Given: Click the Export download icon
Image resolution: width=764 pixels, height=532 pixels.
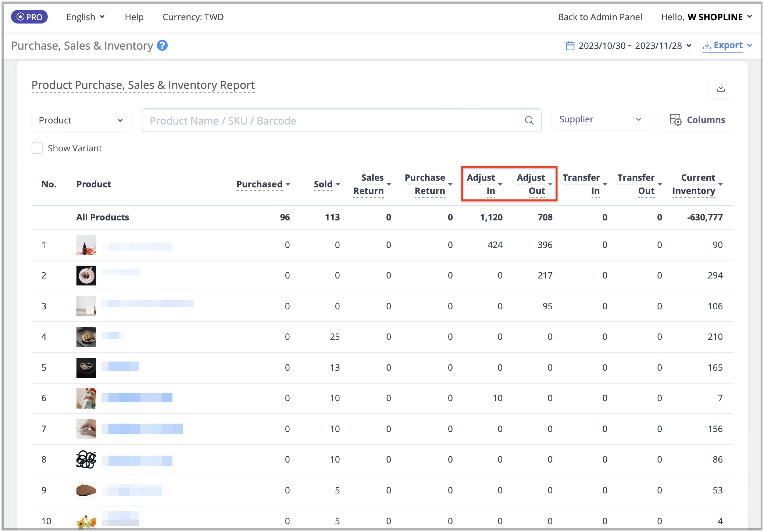Looking at the screenshot, I should tap(707, 46).
